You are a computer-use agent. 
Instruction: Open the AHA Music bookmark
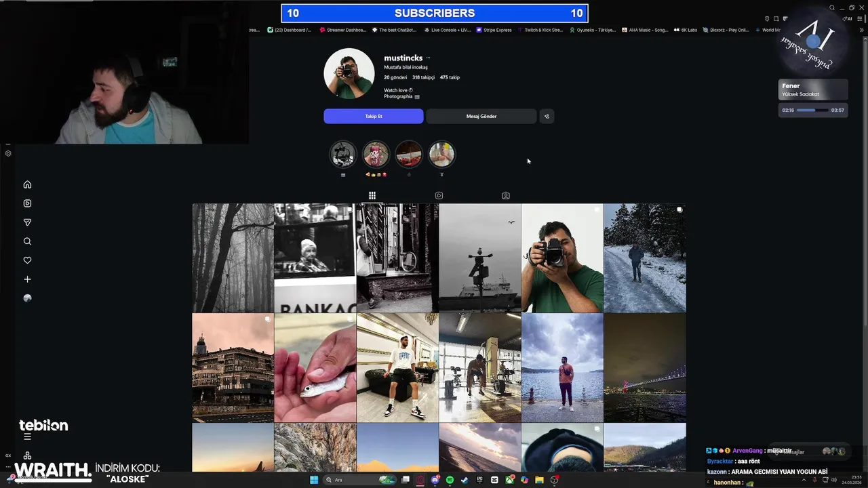pyautogui.click(x=645, y=30)
